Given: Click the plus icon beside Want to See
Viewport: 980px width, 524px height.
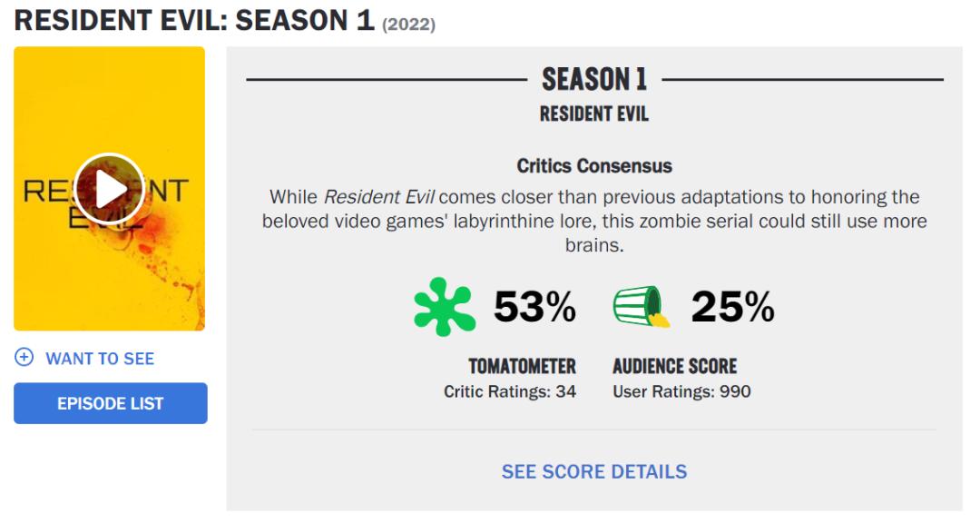Looking at the screenshot, I should [24, 358].
